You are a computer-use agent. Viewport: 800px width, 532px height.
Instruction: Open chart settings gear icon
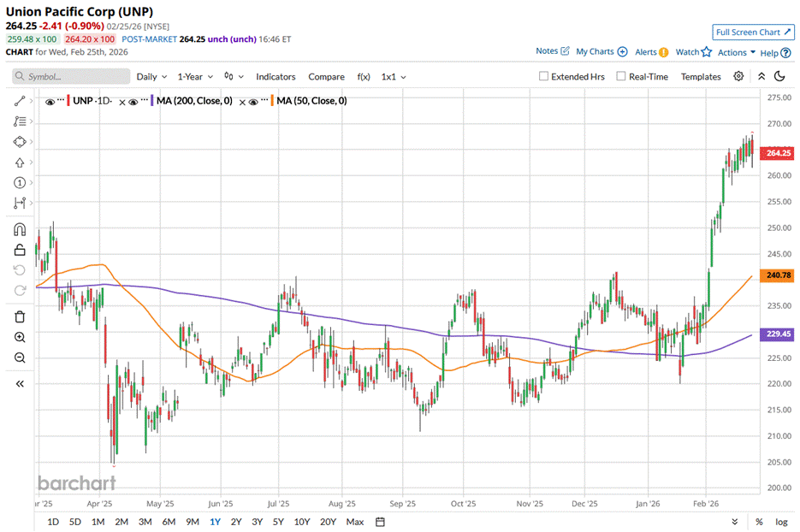(x=738, y=76)
